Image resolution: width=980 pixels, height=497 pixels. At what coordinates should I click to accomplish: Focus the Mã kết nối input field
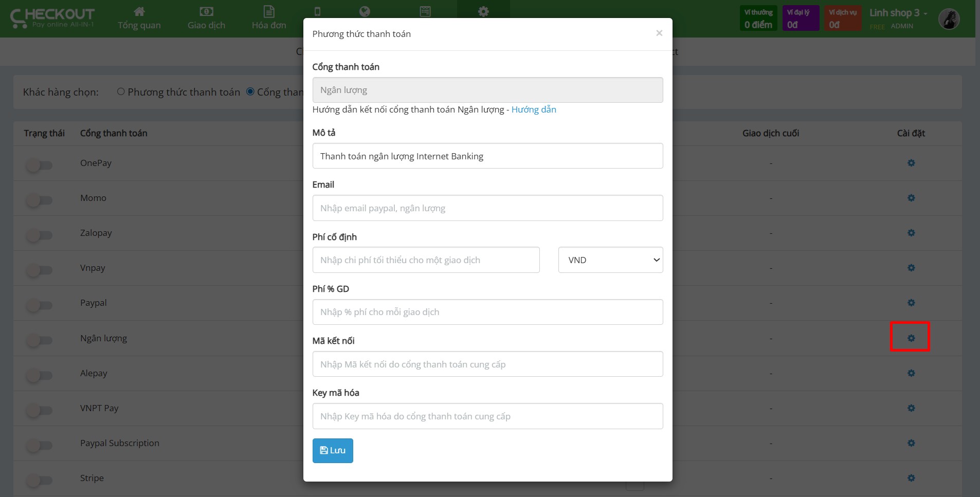point(487,364)
